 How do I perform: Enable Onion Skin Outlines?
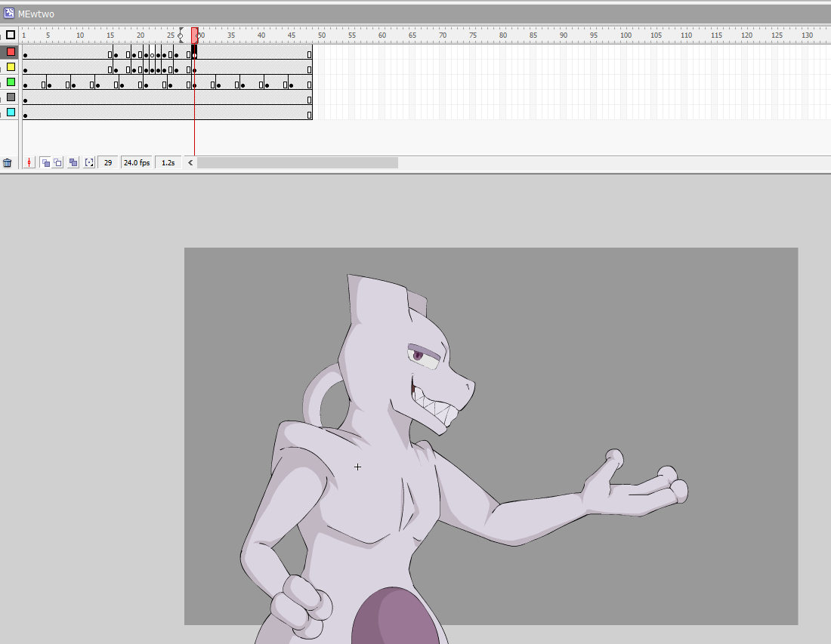[57, 162]
